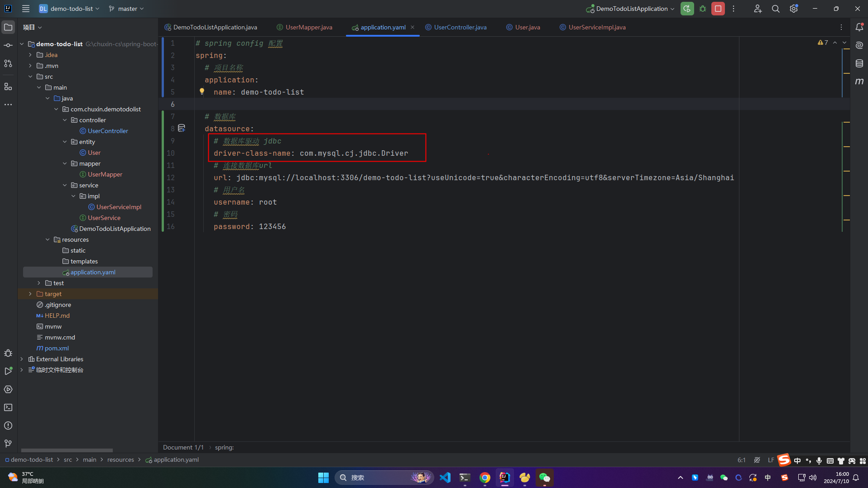Toggle the Project tool window
The width and height of the screenshot is (868, 488).
[x=8, y=27]
